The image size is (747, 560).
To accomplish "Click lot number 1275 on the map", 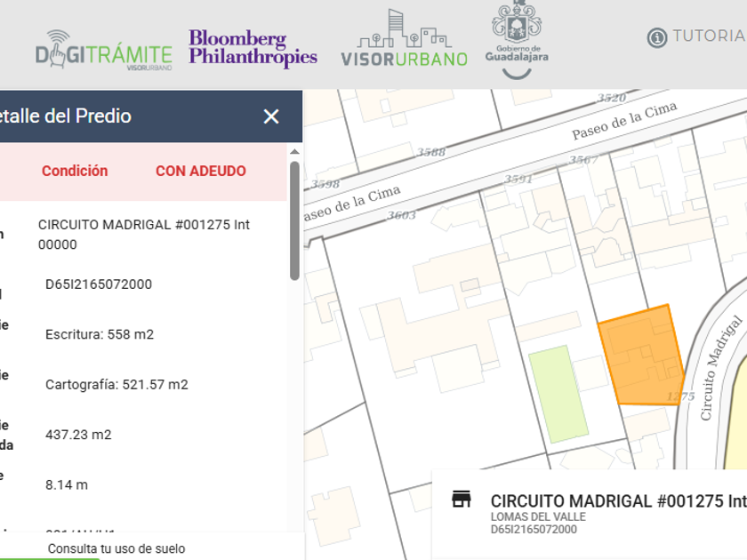I will pyautogui.click(x=681, y=396).
